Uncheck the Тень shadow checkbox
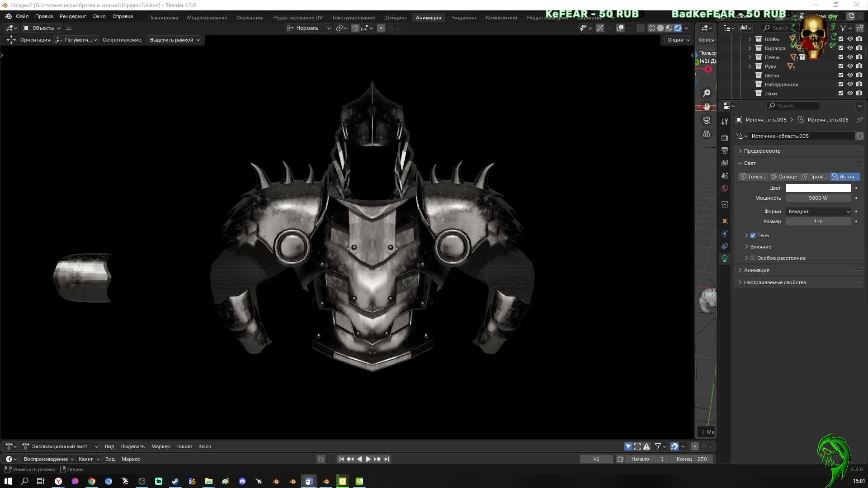This screenshot has width=868, height=488. 753,235
